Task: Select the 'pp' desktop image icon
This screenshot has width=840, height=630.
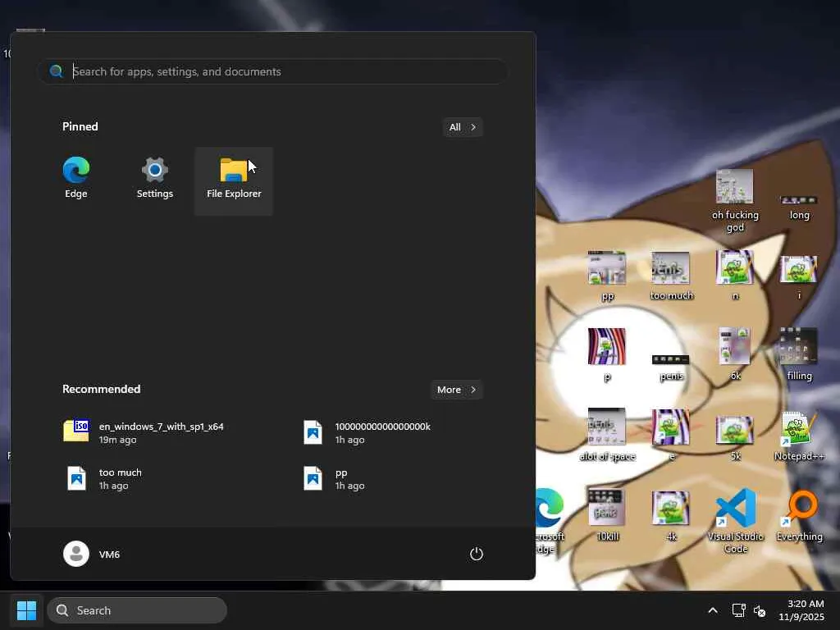Action: pos(607,276)
